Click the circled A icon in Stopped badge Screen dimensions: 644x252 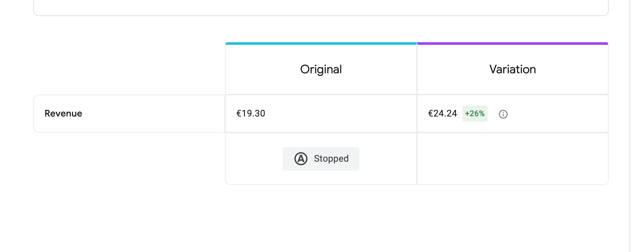(301, 159)
